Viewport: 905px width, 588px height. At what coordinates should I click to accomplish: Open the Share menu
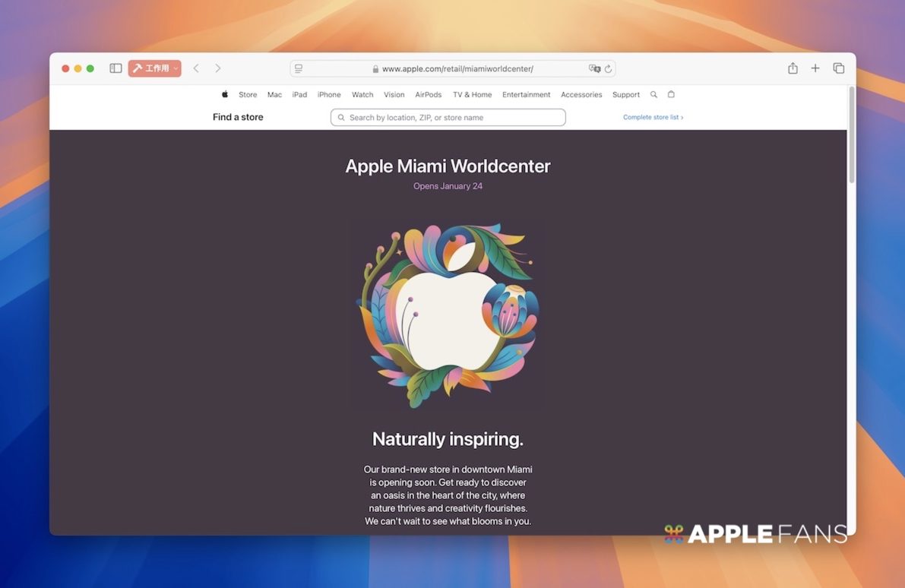click(x=793, y=68)
